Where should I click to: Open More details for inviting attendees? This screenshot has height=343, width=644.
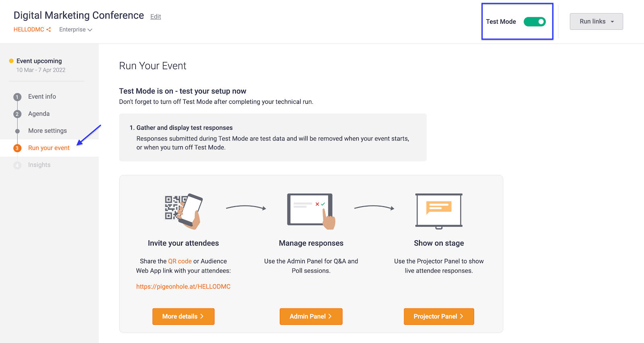(183, 316)
